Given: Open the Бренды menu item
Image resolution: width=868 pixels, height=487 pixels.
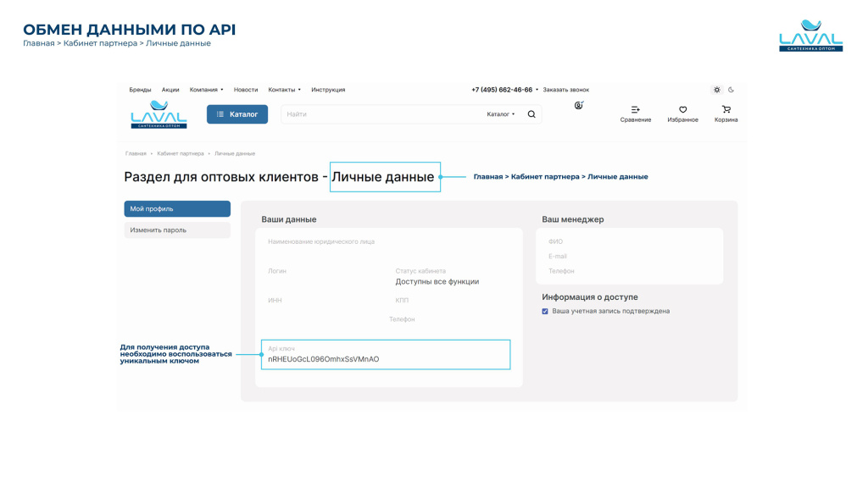Looking at the screenshot, I should (x=140, y=90).
